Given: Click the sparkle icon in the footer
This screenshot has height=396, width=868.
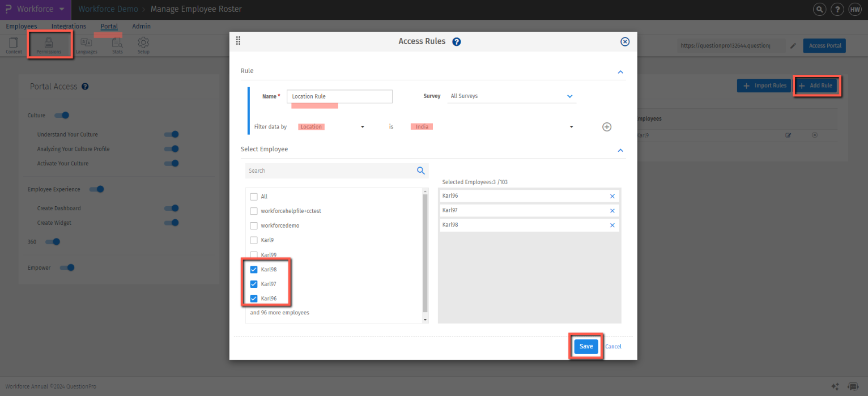Looking at the screenshot, I should click(x=835, y=386).
